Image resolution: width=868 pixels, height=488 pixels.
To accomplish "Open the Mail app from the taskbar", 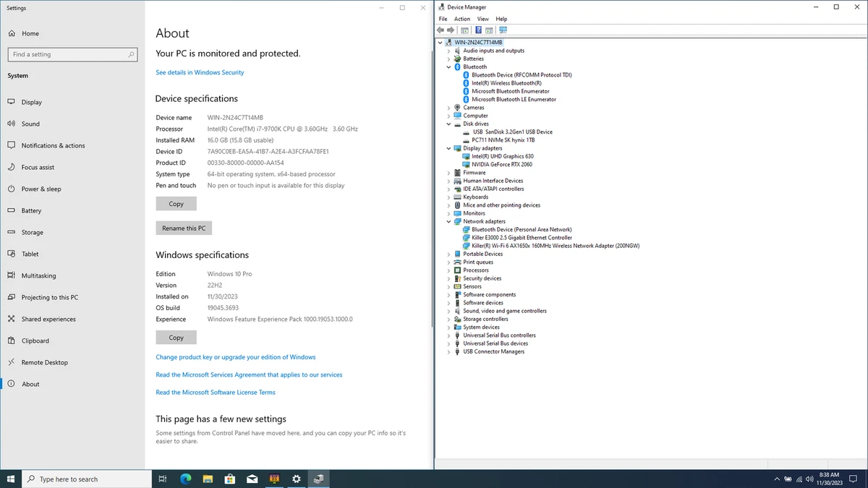I will tap(252, 479).
